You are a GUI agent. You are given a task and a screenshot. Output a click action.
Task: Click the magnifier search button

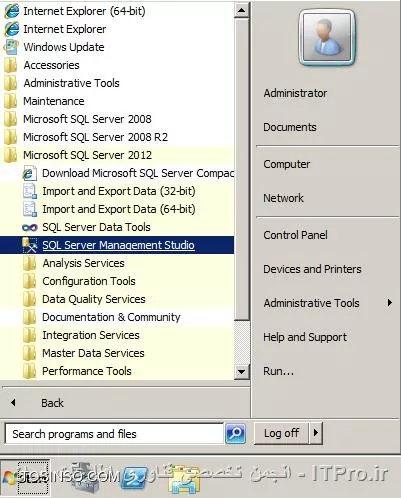click(x=236, y=433)
